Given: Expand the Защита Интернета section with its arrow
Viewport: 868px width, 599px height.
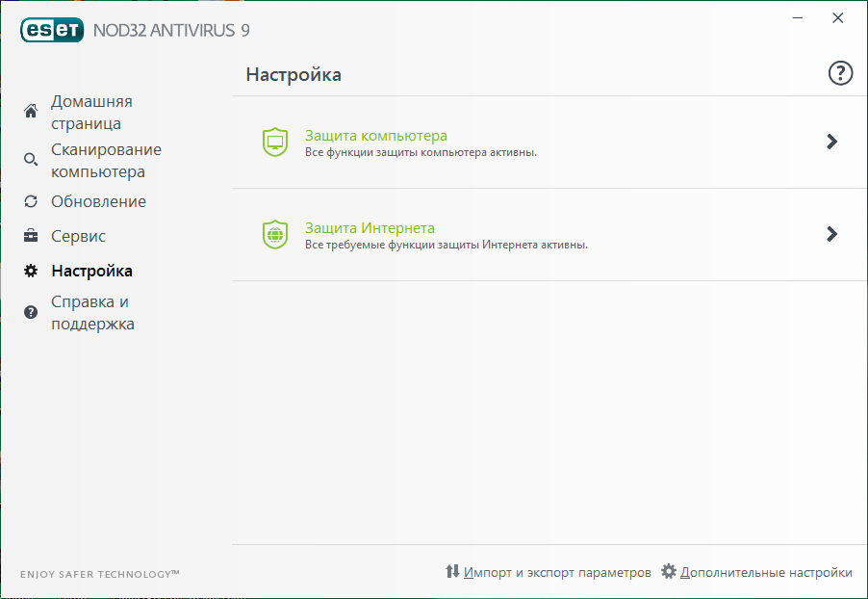Looking at the screenshot, I should point(832,234).
